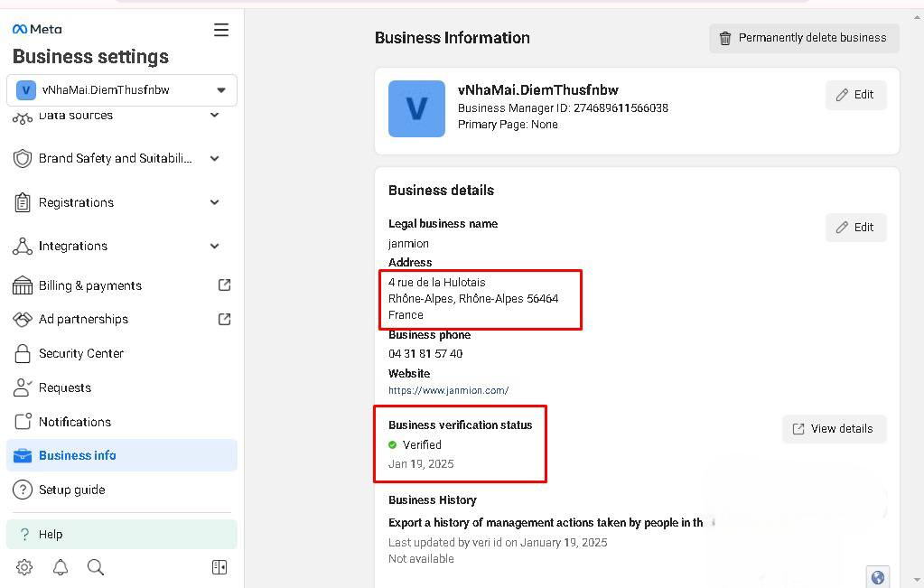Screen dimensions: 924x588
Task: Expand the Registrations section chevron
Action: pos(215,202)
